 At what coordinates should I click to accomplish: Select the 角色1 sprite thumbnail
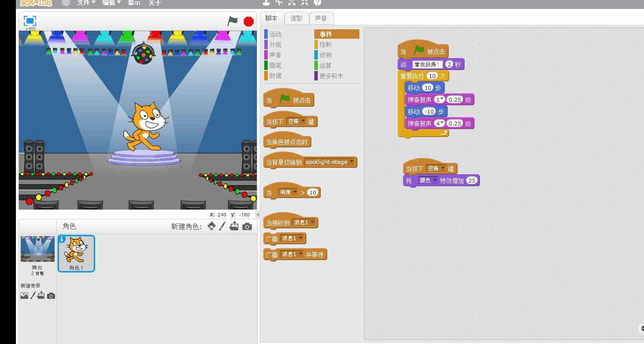point(76,252)
